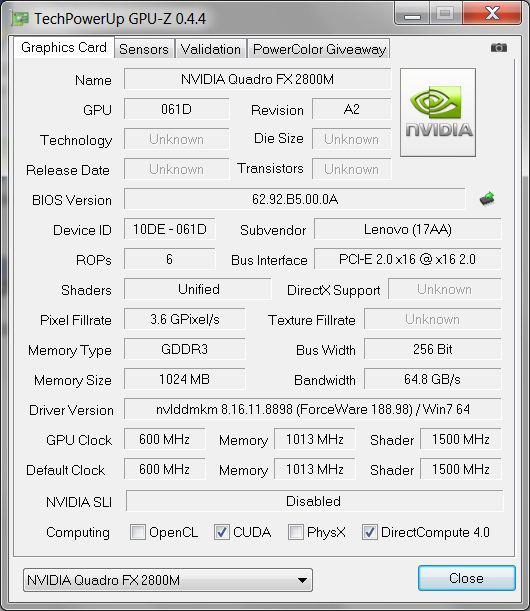Open the graphics card selection dropdown

pyautogui.click(x=168, y=580)
